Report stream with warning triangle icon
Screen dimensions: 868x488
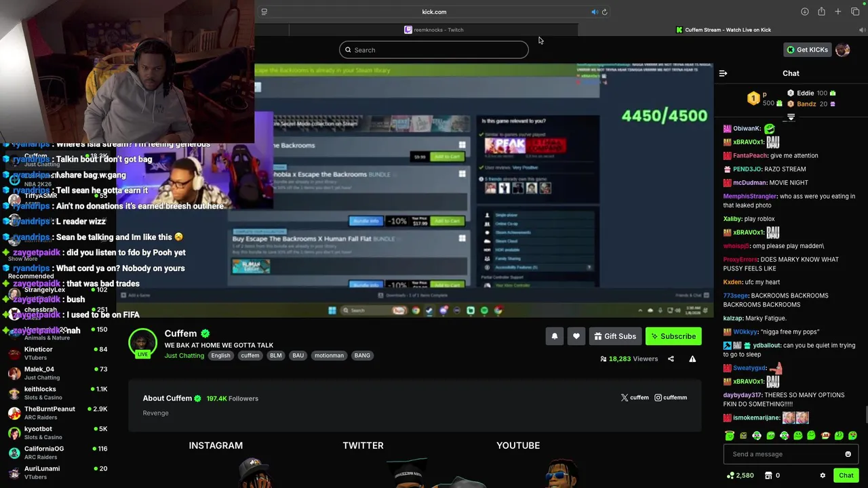click(x=692, y=359)
